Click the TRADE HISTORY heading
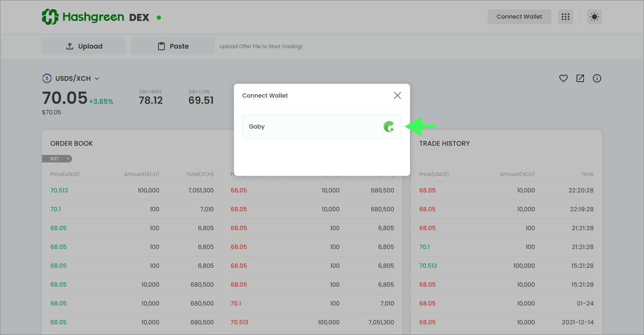Screen dimensions: 644x335 point(444,143)
